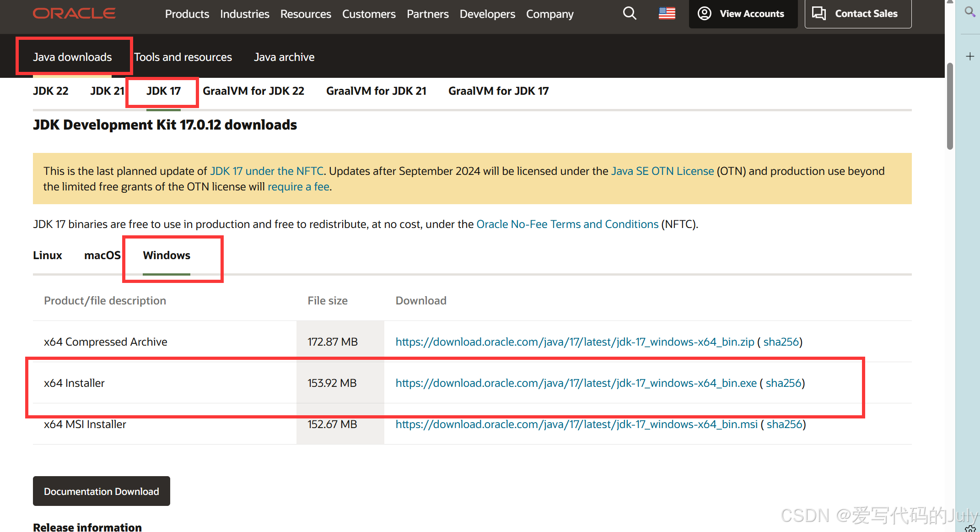This screenshot has width=980, height=532.
Task: Click the Documentation Download button
Action: [x=101, y=491]
